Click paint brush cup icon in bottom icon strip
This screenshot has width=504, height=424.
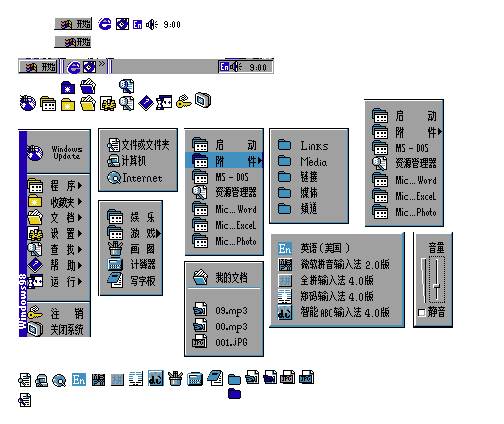click(x=175, y=379)
